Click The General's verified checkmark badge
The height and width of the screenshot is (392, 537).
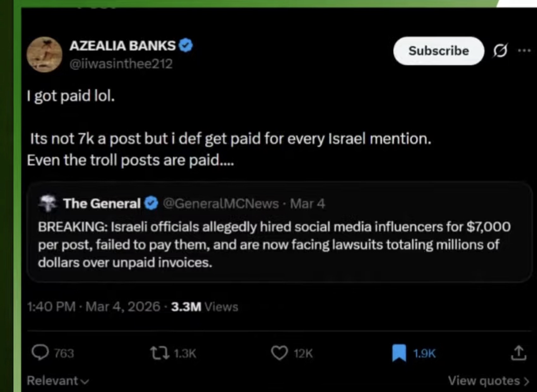[151, 203]
